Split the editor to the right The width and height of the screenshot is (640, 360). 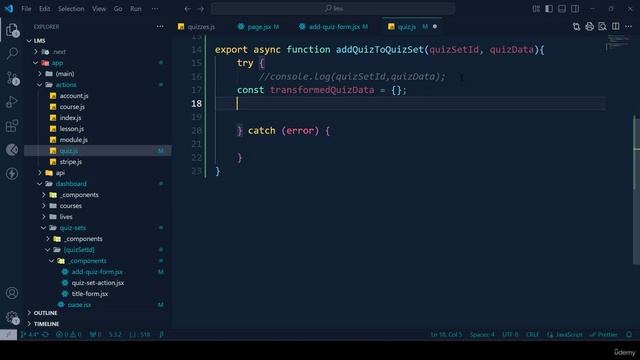tap(616, 27)
